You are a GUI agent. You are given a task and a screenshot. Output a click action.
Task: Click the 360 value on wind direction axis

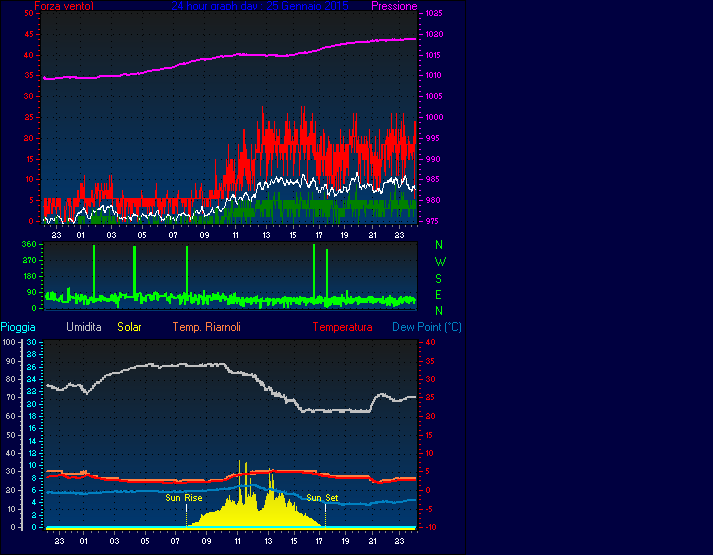coord(28,244)
